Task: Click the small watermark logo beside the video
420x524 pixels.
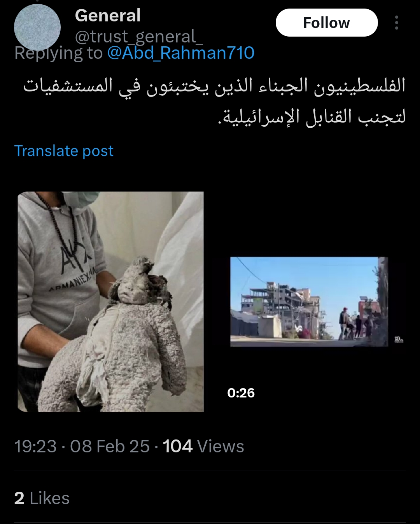Action: [399, 340]
